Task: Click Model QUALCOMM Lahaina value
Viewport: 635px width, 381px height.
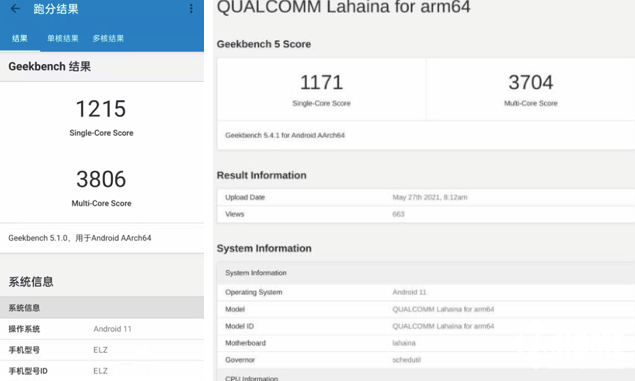Action: (443, 309)
